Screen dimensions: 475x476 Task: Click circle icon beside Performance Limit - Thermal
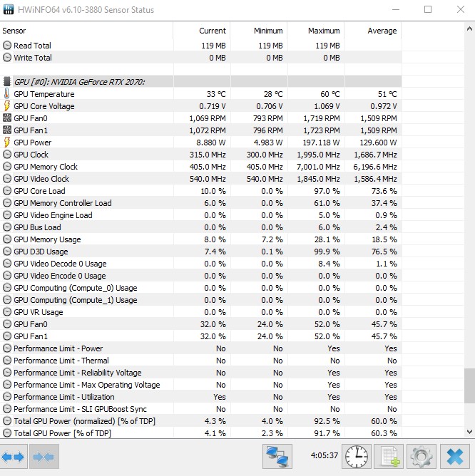7,361
